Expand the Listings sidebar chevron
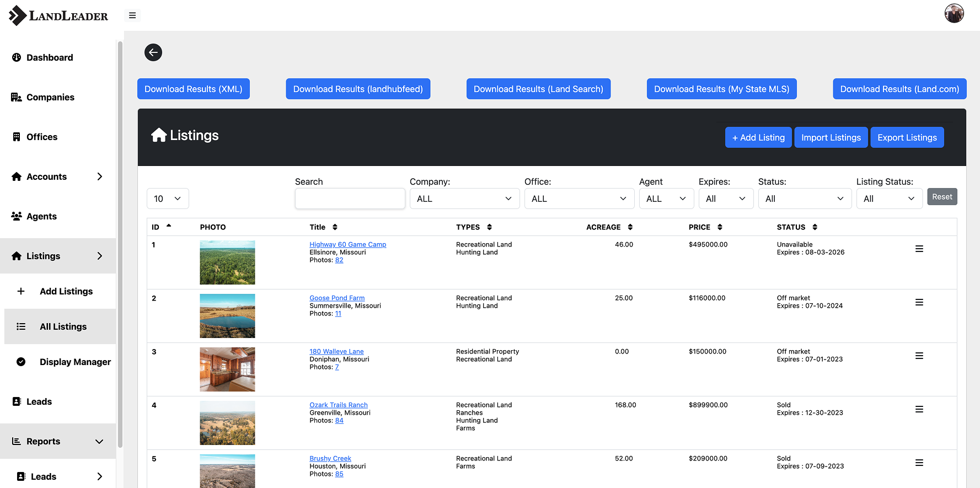The image size is (980, 488). (x=100, y=256)
